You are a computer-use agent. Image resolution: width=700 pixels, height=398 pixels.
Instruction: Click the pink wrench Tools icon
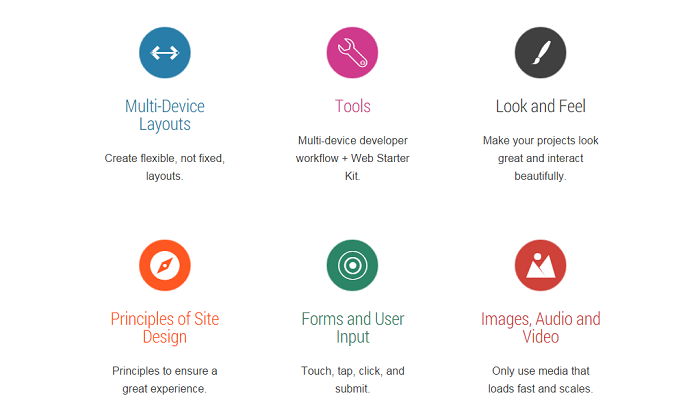(352, 53)
